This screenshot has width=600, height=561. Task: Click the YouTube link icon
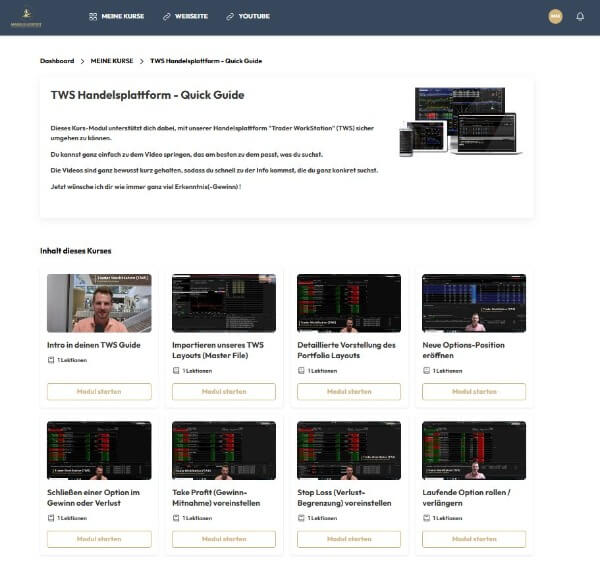230,17
